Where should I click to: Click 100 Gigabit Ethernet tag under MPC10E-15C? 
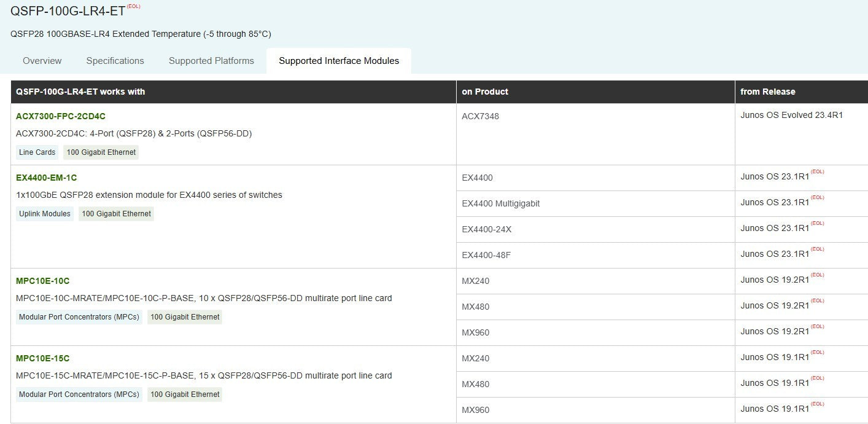point(185,395)
